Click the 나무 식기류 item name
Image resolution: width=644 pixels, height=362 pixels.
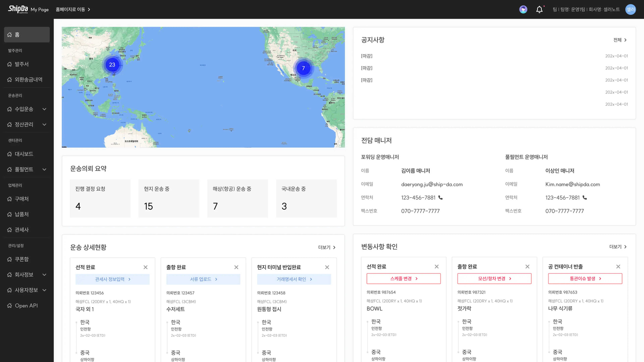(x=560, y=309)
